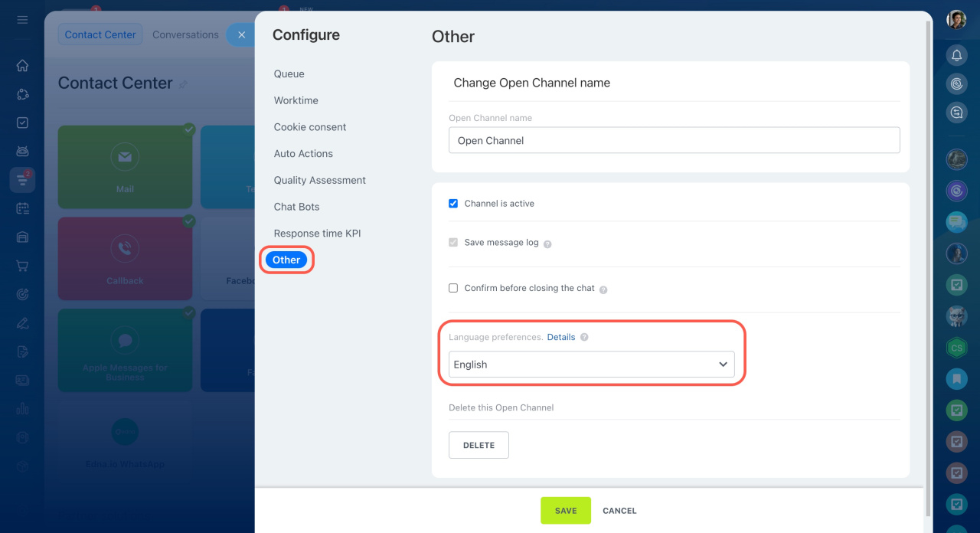Open the Queue settings section

tap(289, 74)
